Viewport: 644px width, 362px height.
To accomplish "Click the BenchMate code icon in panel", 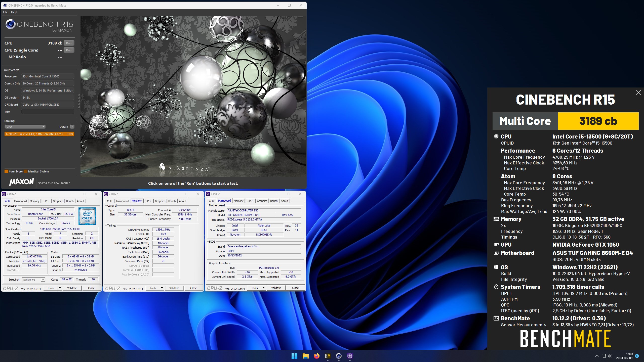I will tap(496, 318).
